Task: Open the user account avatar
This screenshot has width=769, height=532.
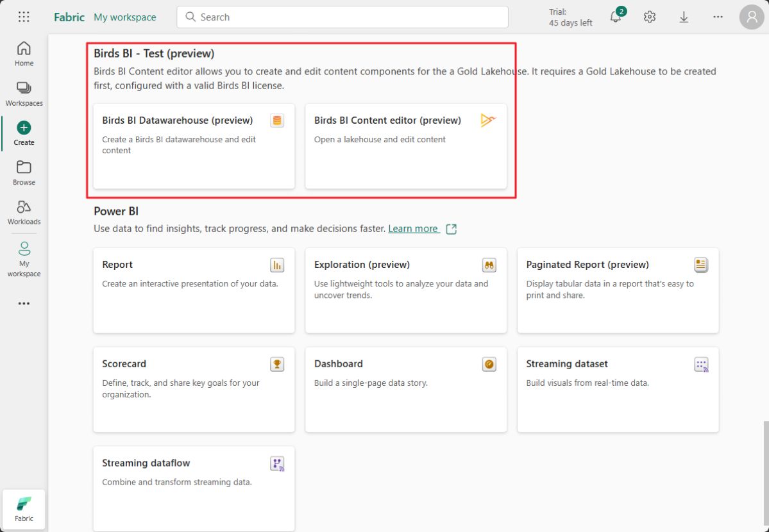Action: (x=752, y=17)
